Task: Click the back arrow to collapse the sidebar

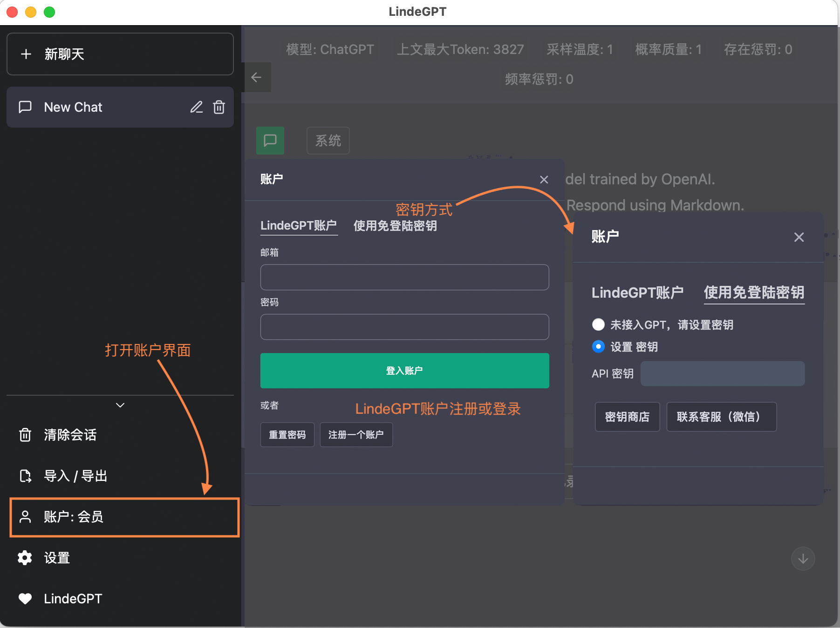Action: tap(256, 77)
